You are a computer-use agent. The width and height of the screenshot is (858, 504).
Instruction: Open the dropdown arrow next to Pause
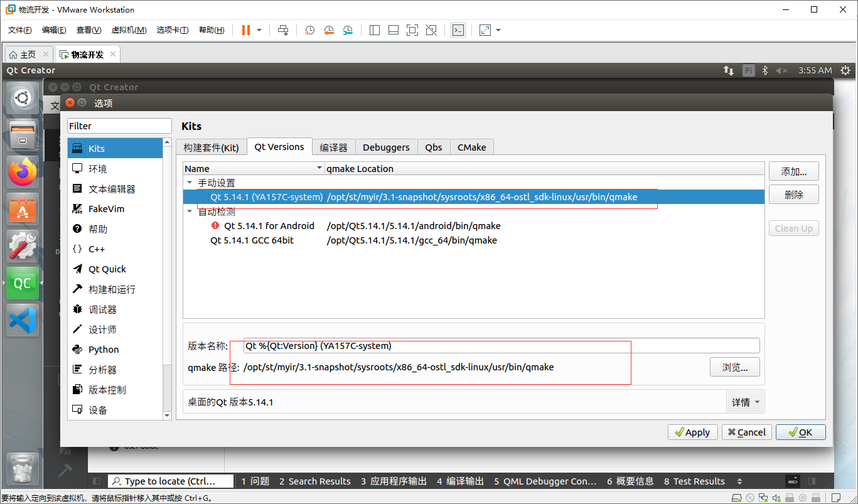click(x=259, y=30)
